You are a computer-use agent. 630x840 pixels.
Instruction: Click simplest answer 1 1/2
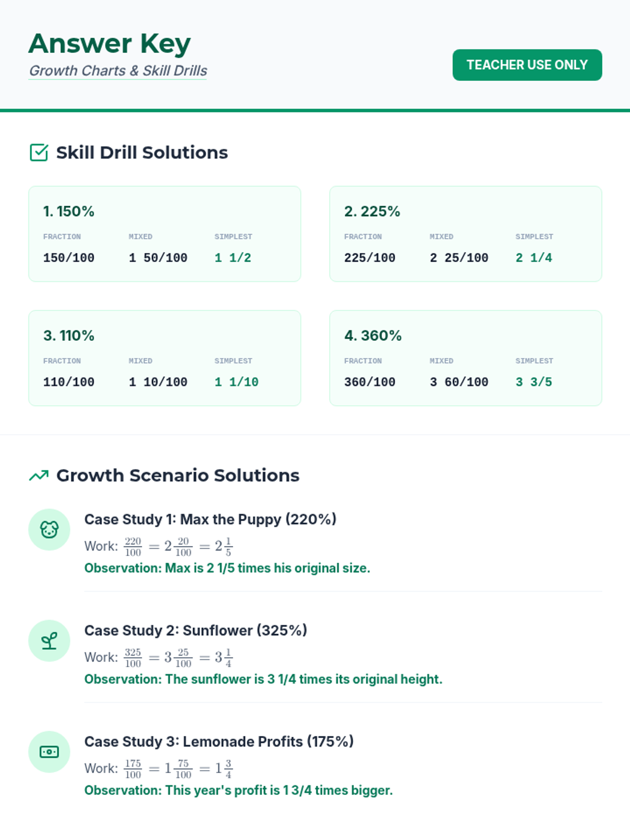click(233, 258)
